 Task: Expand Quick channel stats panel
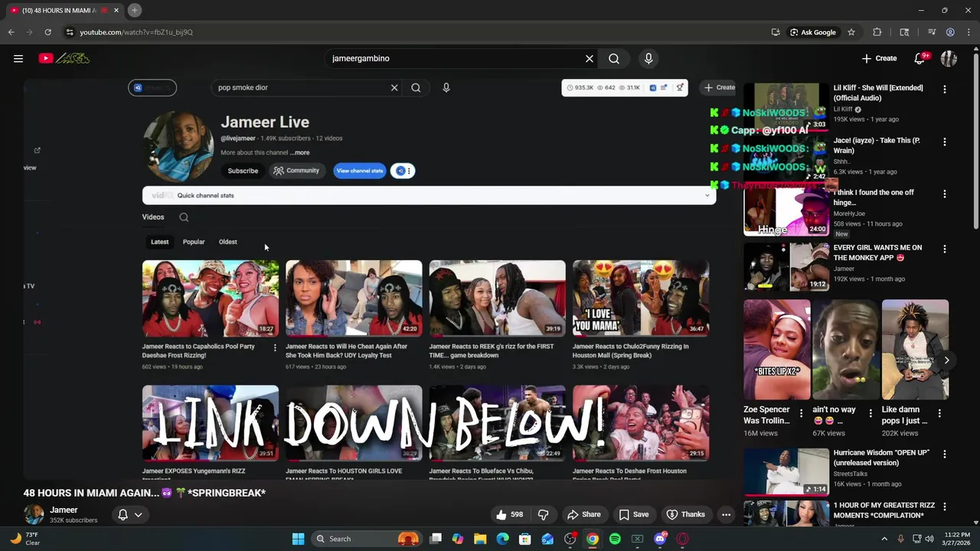coord(429,195)
